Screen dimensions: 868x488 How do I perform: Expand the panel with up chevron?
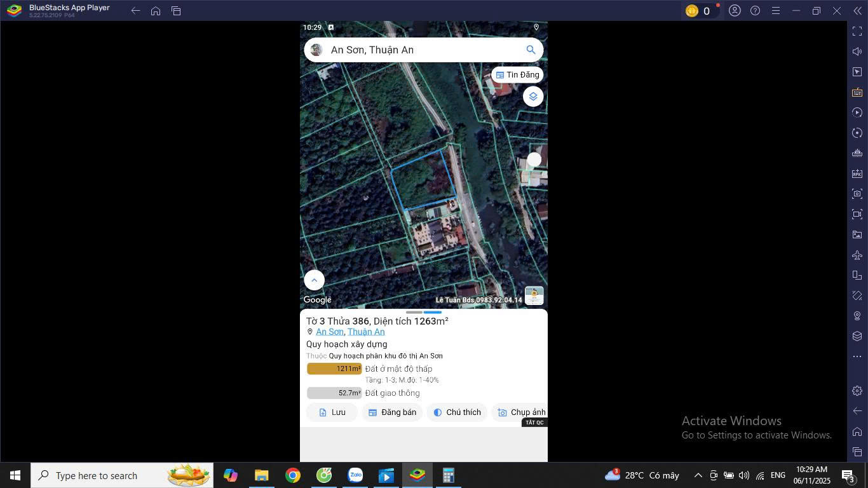tap(314, 280)
